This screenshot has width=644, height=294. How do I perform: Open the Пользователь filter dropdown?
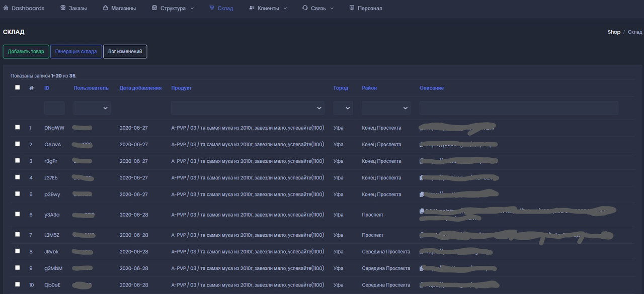click(x=92, y=108)
